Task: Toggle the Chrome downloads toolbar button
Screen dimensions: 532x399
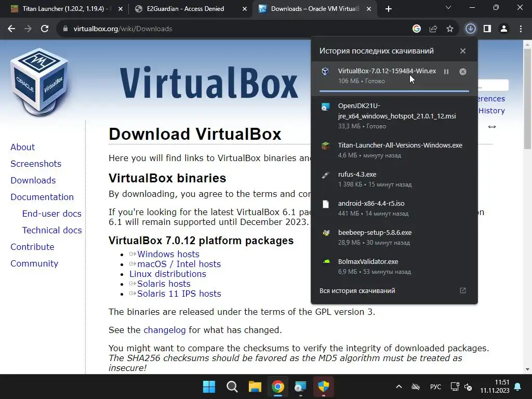Action: coord(470,29)
